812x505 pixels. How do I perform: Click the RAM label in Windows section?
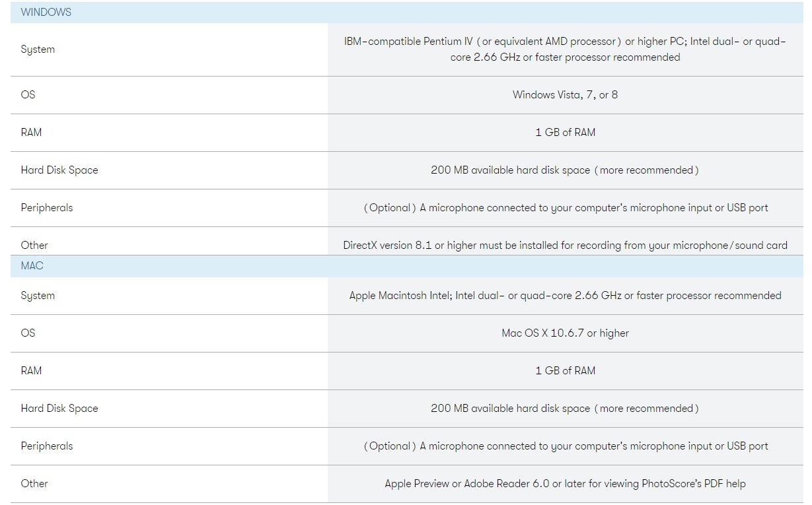pos(31,132)
